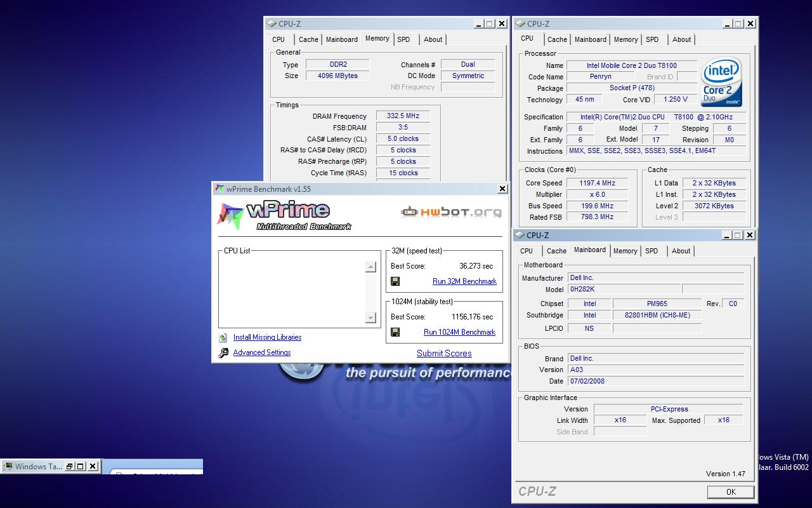Viewport: 812px width, 508px height.
Task: Maximize the minimized Windows Task Manager window
Action: (x=81, y=466)
